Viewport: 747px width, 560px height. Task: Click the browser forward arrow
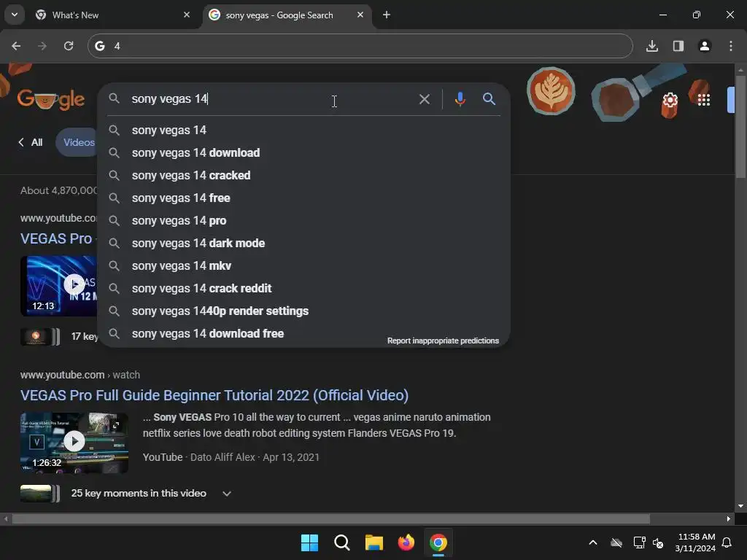42,46
